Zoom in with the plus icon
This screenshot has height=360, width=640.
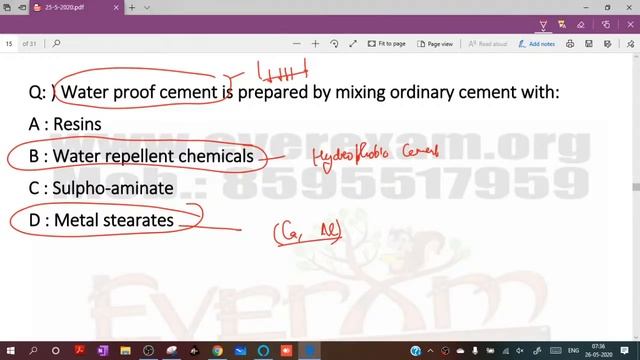click(316, 44)
